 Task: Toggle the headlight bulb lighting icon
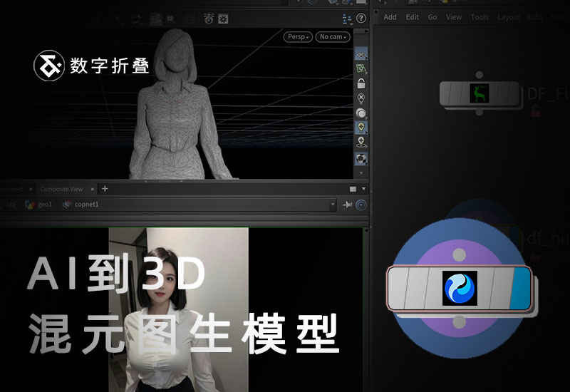[361, 128]
